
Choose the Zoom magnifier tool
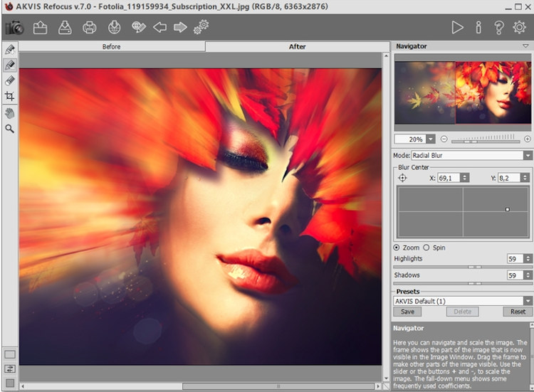pyautogui.click(x=10, y=129)
